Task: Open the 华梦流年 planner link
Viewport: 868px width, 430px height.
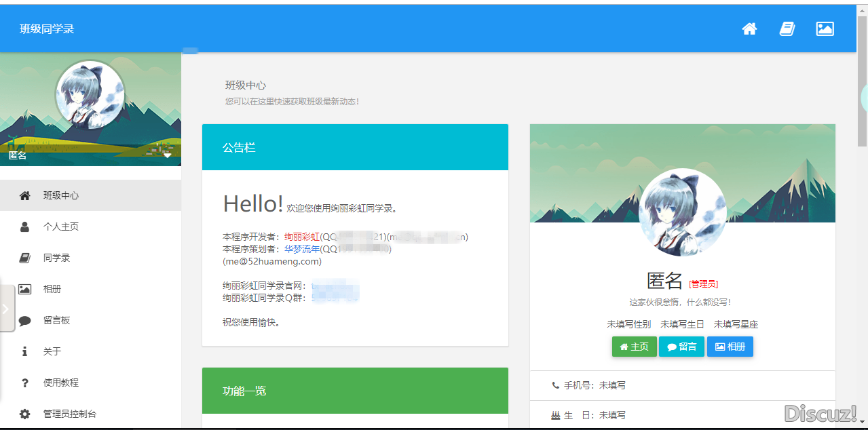Action: [301, 249]
